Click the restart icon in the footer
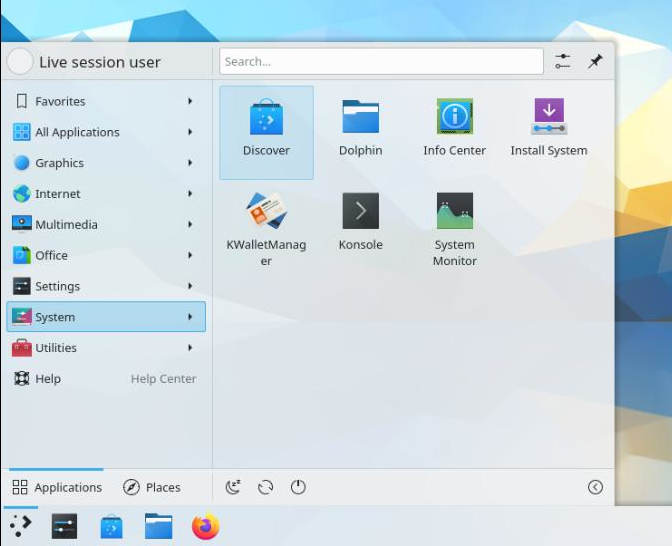 pos(265,487)
